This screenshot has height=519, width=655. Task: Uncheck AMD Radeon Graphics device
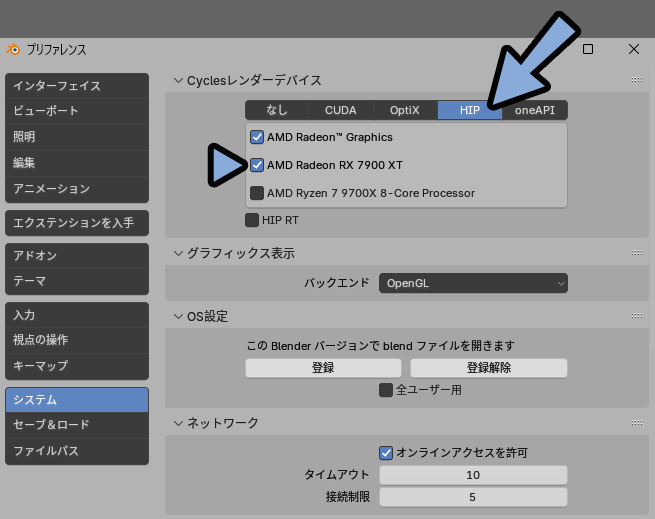256,137
